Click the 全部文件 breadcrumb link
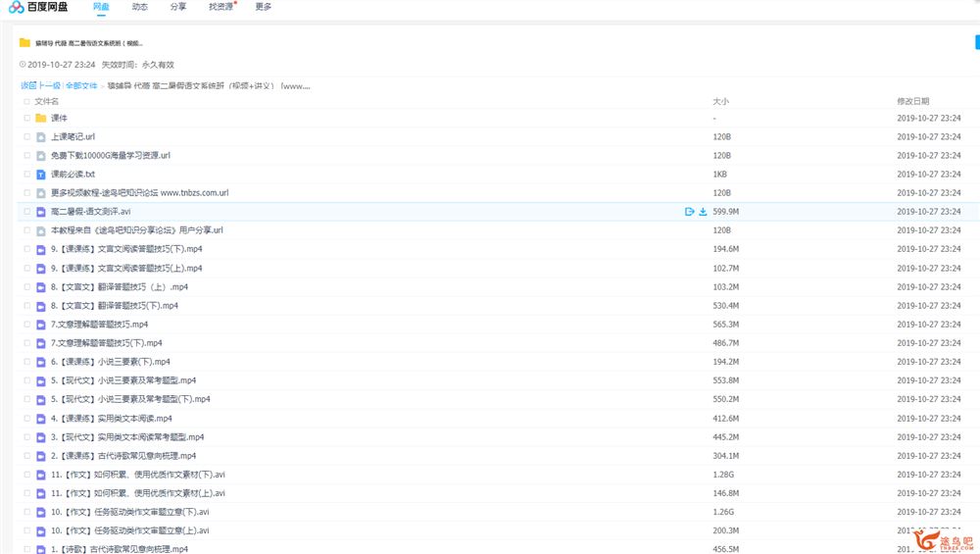Viewport: 980px width, 554px height. 81,85
